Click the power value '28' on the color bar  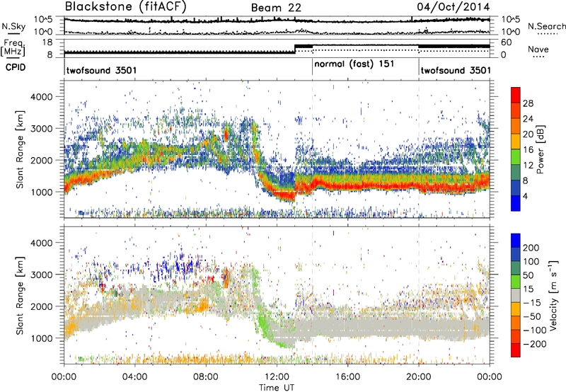528,103
